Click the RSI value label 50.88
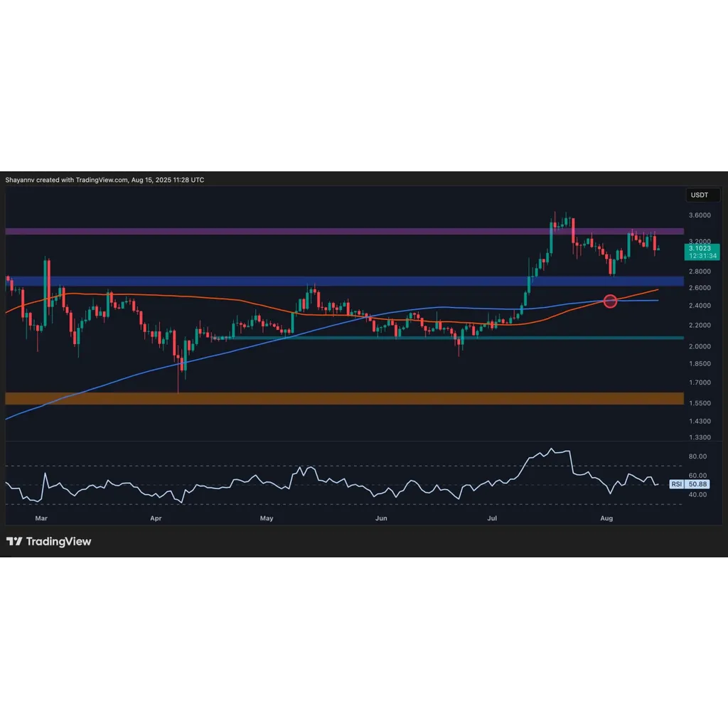The image size is (728, 728). (x=697, y=484)
